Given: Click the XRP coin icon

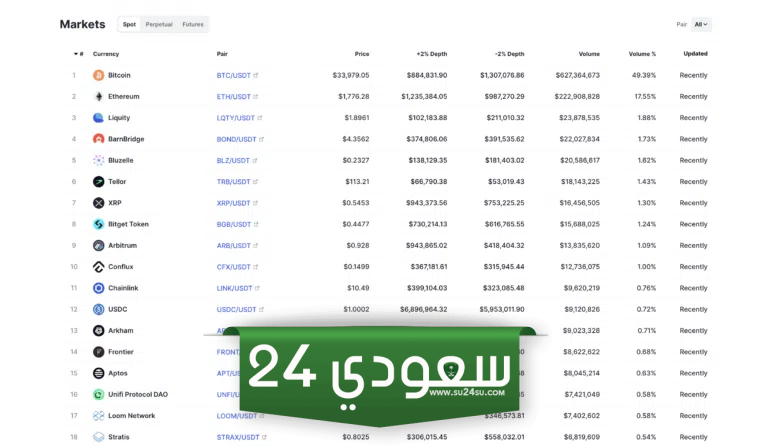Looking at the screenshot, I should [98, 203].
